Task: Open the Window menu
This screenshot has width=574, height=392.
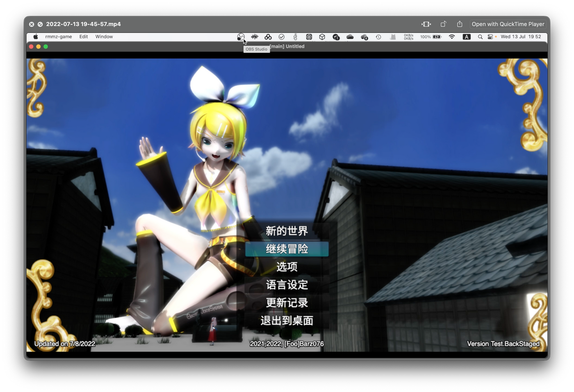Action: click(x=104, y=37)
